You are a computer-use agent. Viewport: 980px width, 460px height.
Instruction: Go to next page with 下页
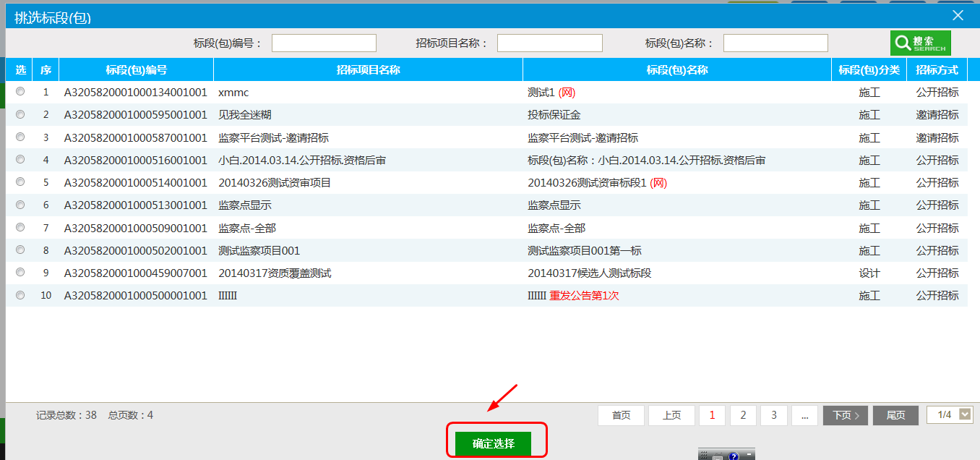(845, 415)
